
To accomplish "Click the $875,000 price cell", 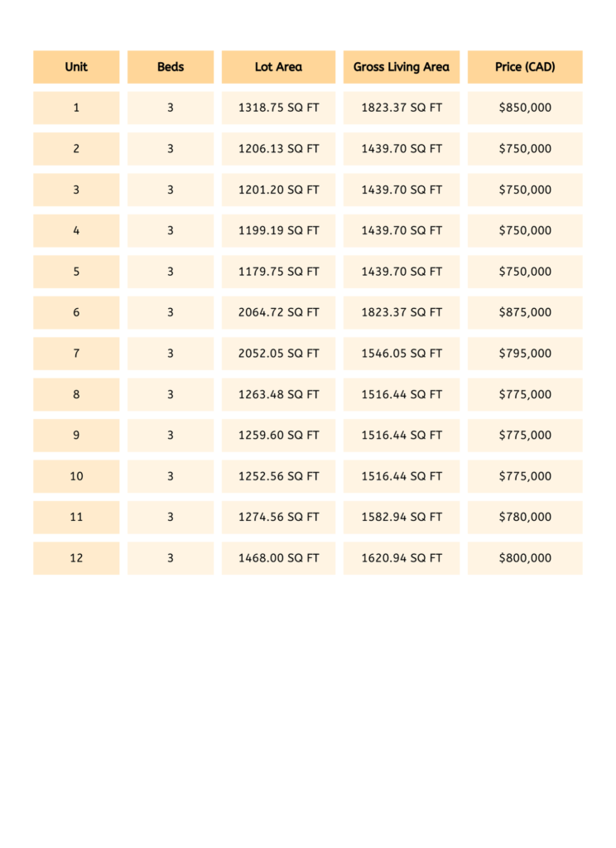I will [525, 312].
